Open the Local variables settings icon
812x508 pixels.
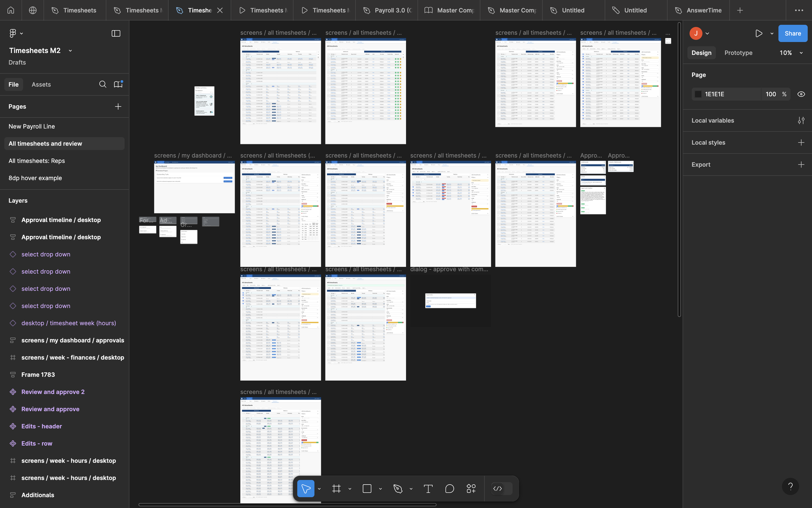801,121
